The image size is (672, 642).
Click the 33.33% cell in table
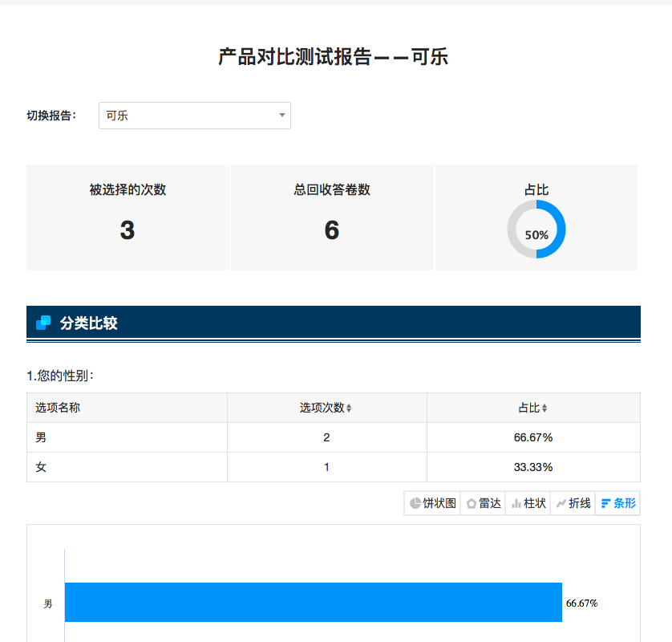click(x=533, y=467)
